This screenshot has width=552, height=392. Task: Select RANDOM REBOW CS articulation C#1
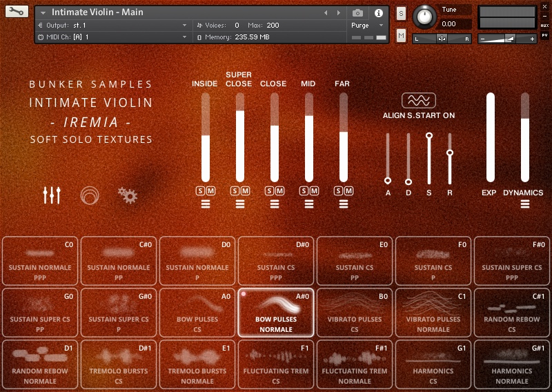(511, 313)
